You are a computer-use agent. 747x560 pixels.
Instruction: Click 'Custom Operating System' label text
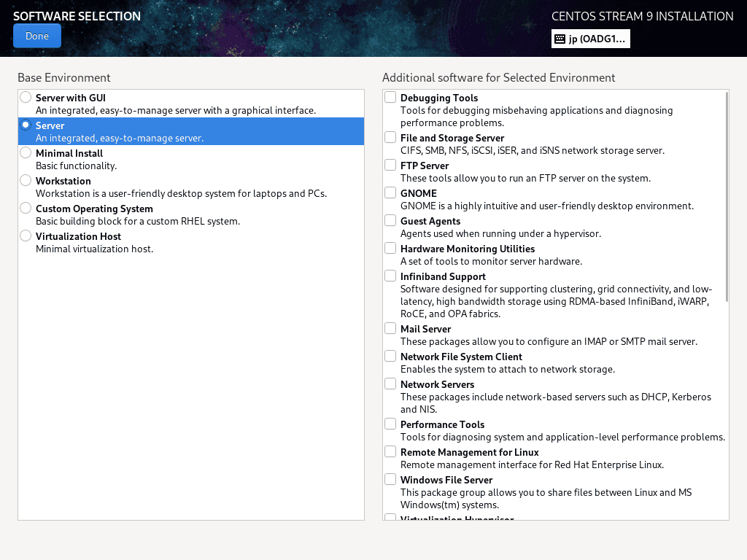[94, 209]
